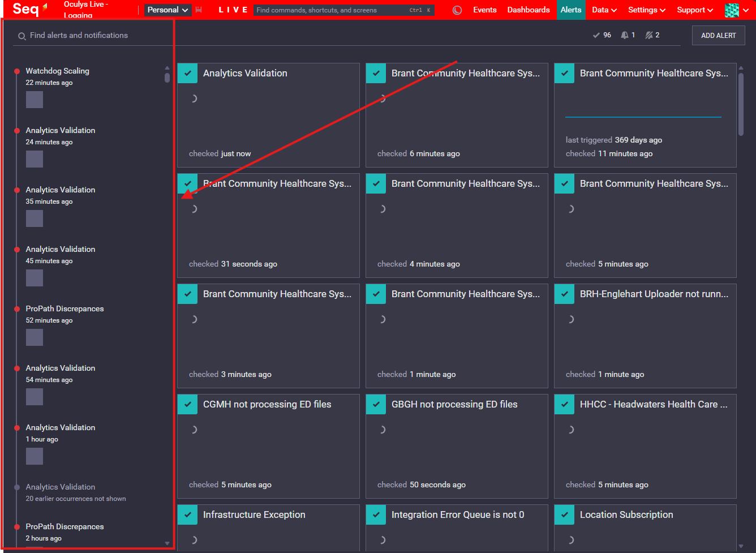The image size is (756, 553).
Task: Click the sparkline on Brant card triggered 369 days ago
Action: click(x=643, y=117)
